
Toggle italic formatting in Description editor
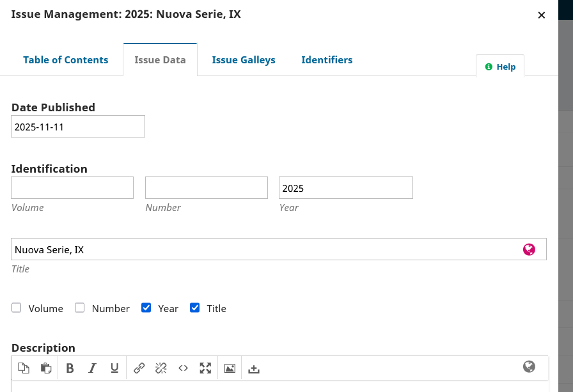point(92,368)
